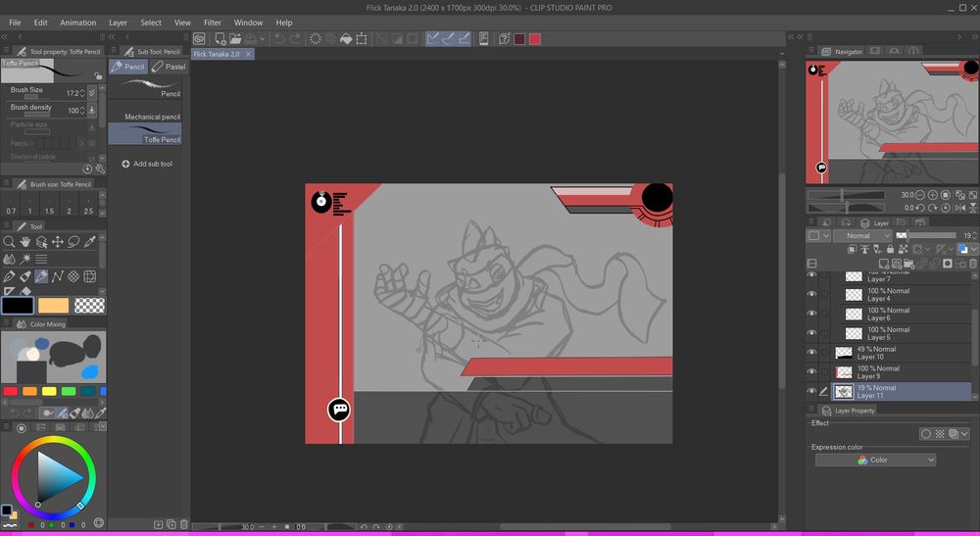The image size is (980, 536).
Task: Zoom in using Navigator plus icon
Action: 933,195
